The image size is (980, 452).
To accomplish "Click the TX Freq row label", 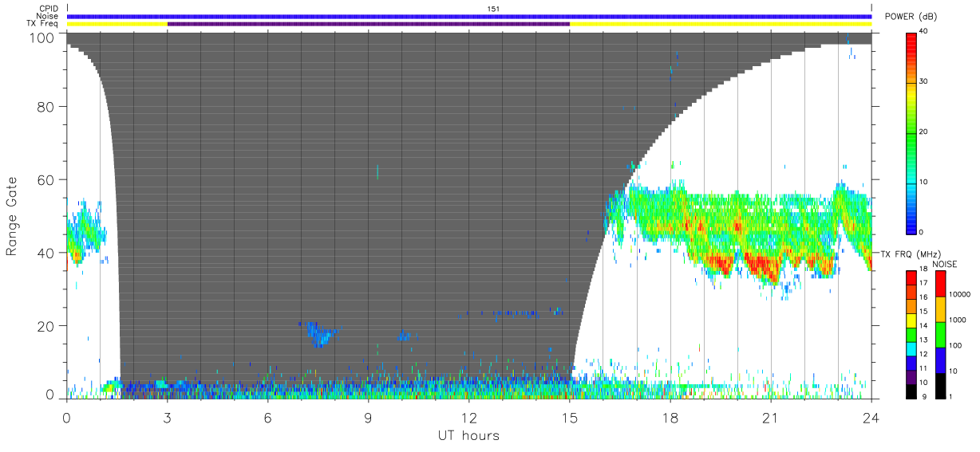I will 42,24.
